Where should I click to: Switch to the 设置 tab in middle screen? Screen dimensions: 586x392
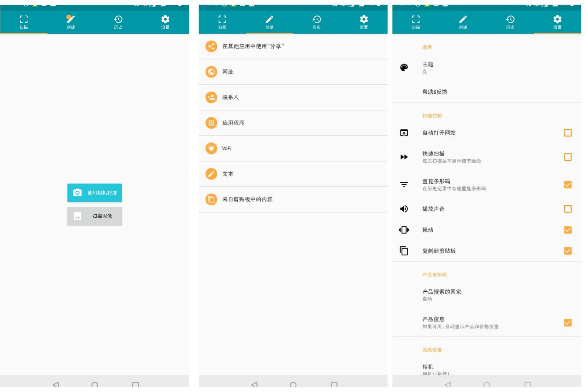click(364, 22)
